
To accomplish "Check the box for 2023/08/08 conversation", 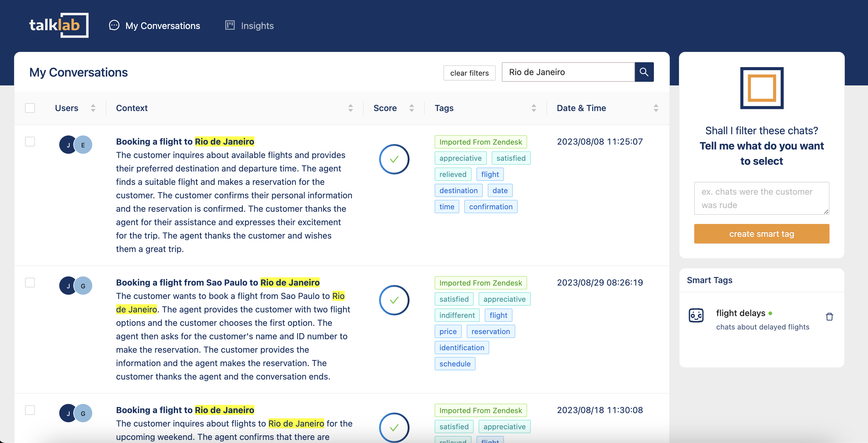I will pos(30,142).
